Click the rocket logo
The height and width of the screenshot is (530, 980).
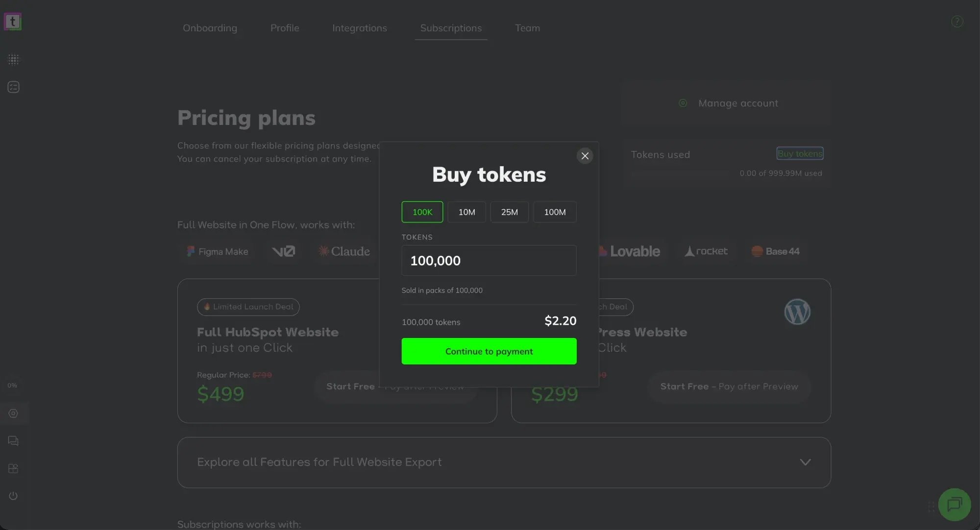(x=706, y=251)
